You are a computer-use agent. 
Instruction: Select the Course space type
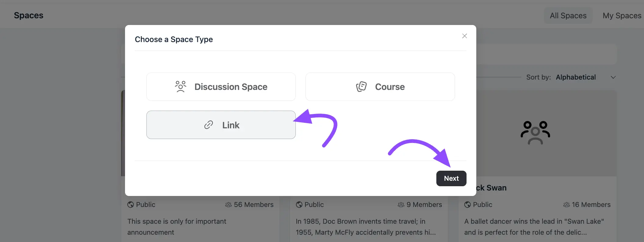380,87
